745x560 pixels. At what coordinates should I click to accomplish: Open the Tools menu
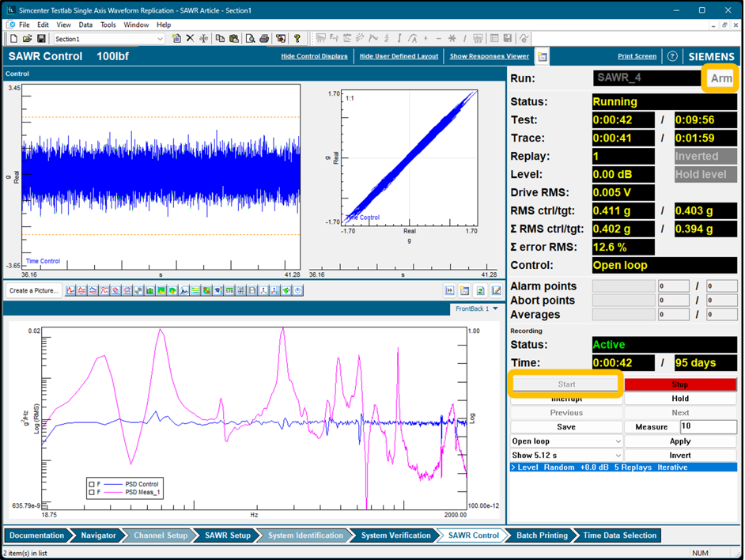click(x=108, y=25)
